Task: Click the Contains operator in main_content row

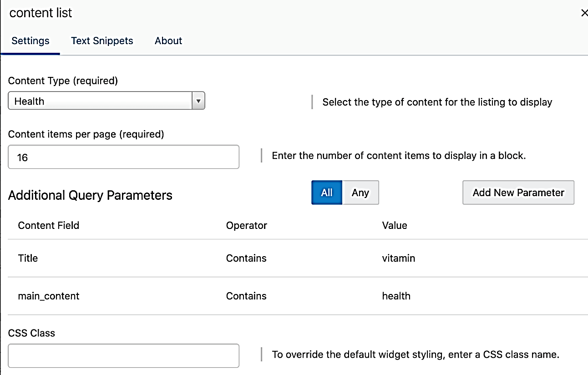Action: point(246,296)
